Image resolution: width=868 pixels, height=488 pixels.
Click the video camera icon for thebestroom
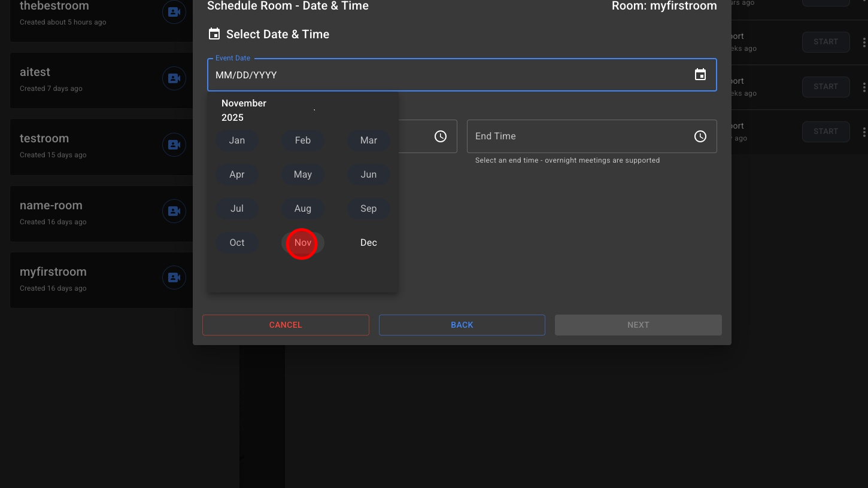pyautogui.click(x=174, y=12)
